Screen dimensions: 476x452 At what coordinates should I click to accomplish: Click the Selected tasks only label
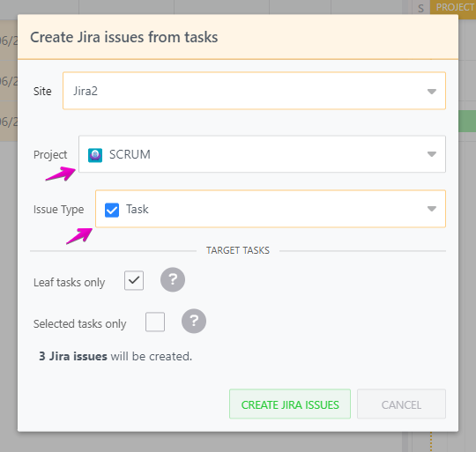click(x=80, y=324)
